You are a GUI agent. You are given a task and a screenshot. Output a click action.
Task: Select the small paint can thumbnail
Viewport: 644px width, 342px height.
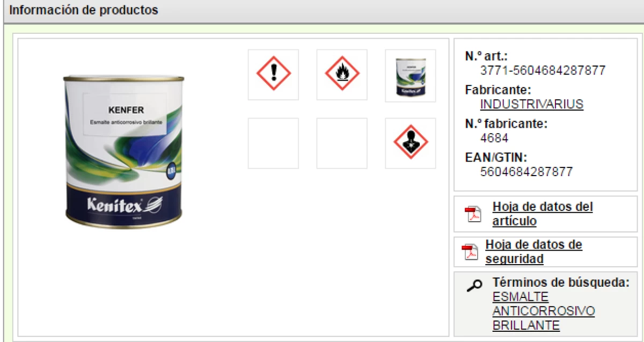pyautogui.click(x=411, y=75)
